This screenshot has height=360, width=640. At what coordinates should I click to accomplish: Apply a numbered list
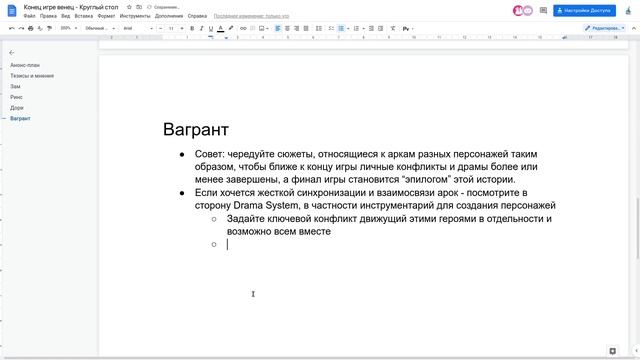(356, 28)
